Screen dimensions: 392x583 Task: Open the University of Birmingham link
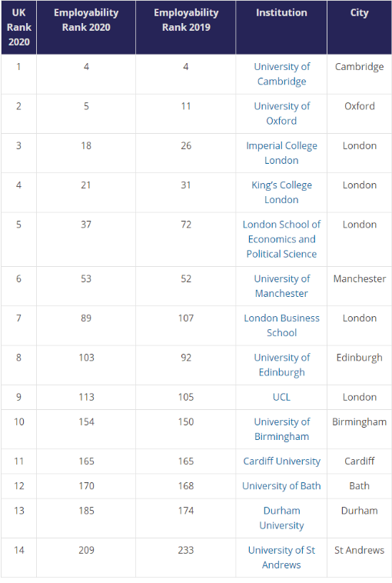click(281, 429)
